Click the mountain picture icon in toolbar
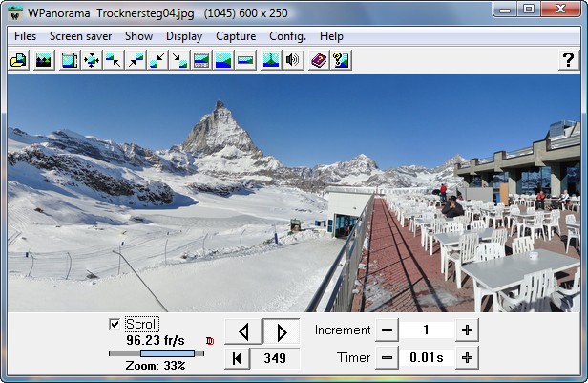The height and width of the screenshot is (383, 588). [x=44, y=60]
